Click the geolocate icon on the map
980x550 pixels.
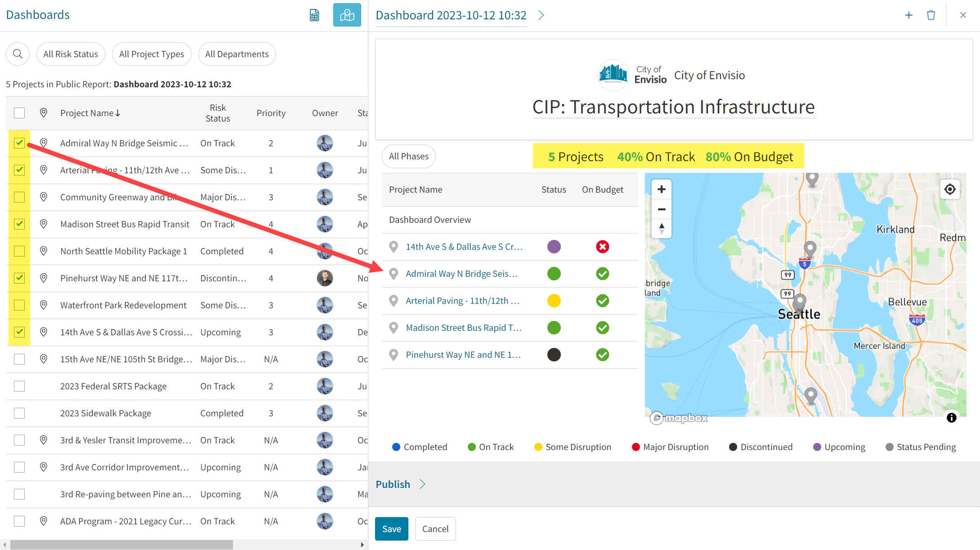(x=950, y=189)
